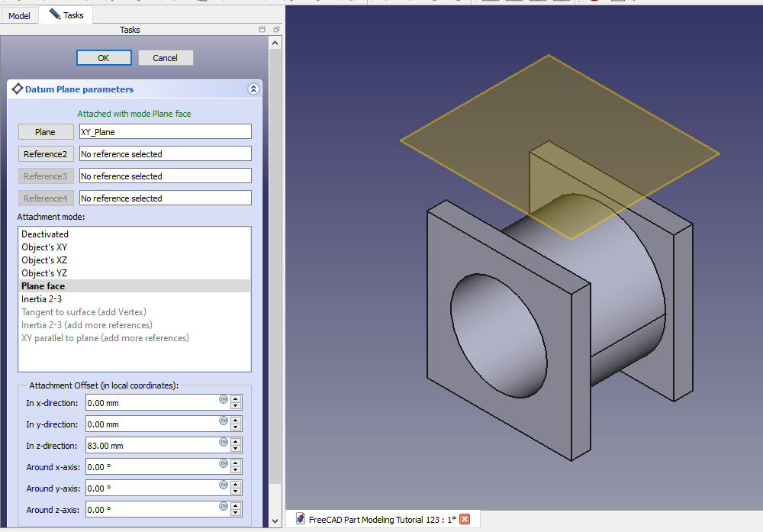Click the Datum Plane parameters diamond icon
This screenshot has height=532, width=763.
pos(17,89)
